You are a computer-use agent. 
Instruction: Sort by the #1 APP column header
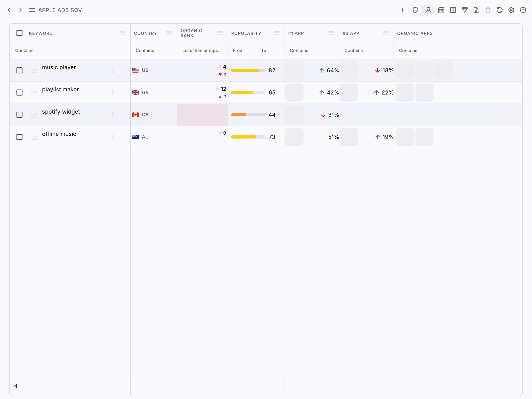coord(296,34)
